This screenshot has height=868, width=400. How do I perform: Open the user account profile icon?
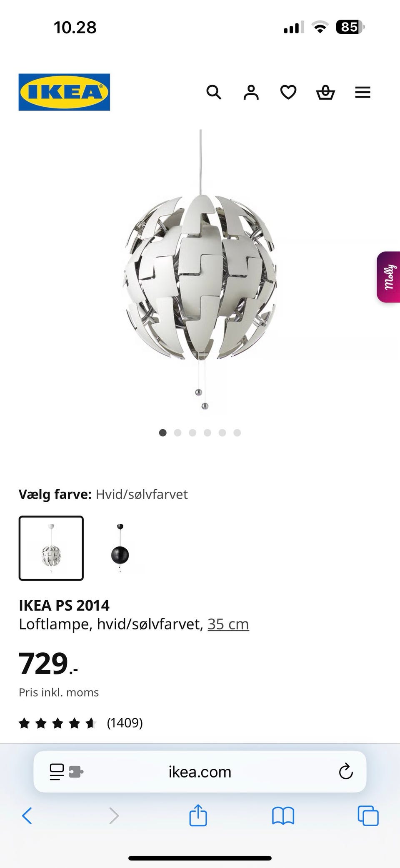point(251,92)
